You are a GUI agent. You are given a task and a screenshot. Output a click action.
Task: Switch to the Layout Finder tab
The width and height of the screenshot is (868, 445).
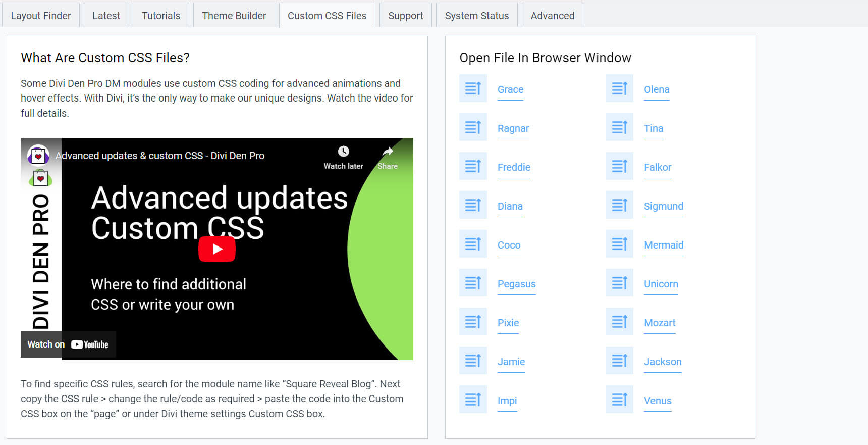41,16
